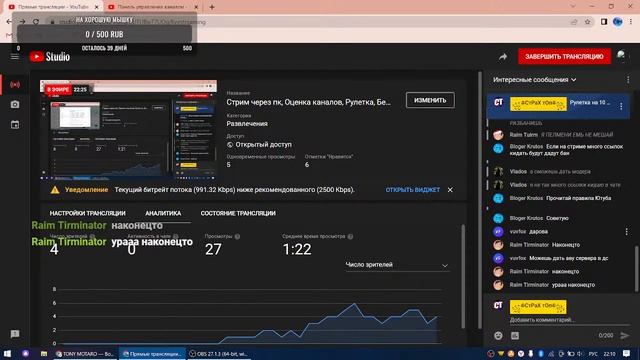Close the Прямые трансляции browser tab
640x360 pixels.
coord(97,7)
